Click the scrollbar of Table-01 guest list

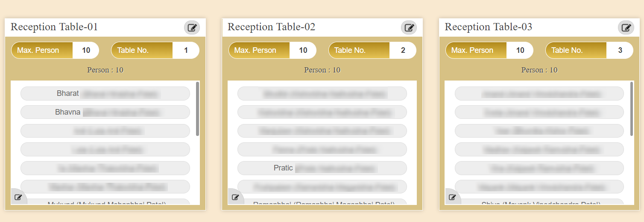tap(197, 109)
